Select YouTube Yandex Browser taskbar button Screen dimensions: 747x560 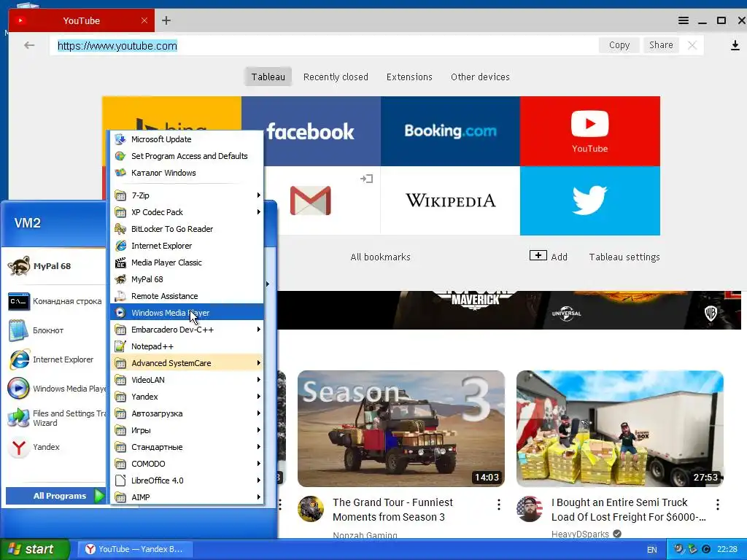coord(135,549)
